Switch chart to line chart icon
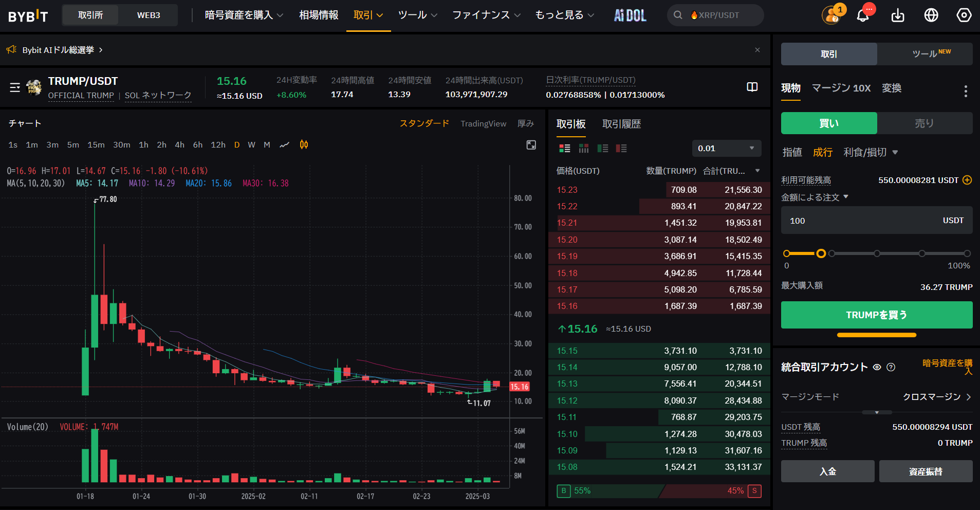This screenshot has height=510, width=980. coord(284,145)
